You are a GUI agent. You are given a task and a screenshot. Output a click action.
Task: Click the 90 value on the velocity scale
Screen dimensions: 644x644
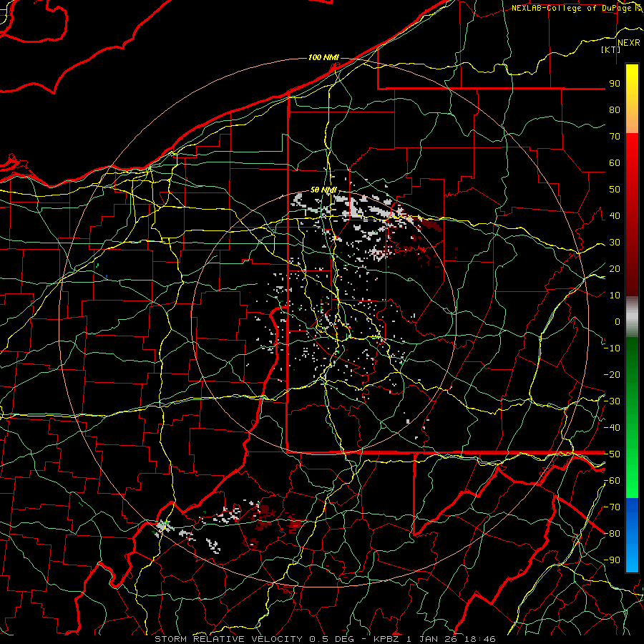(x=615, y=84)
